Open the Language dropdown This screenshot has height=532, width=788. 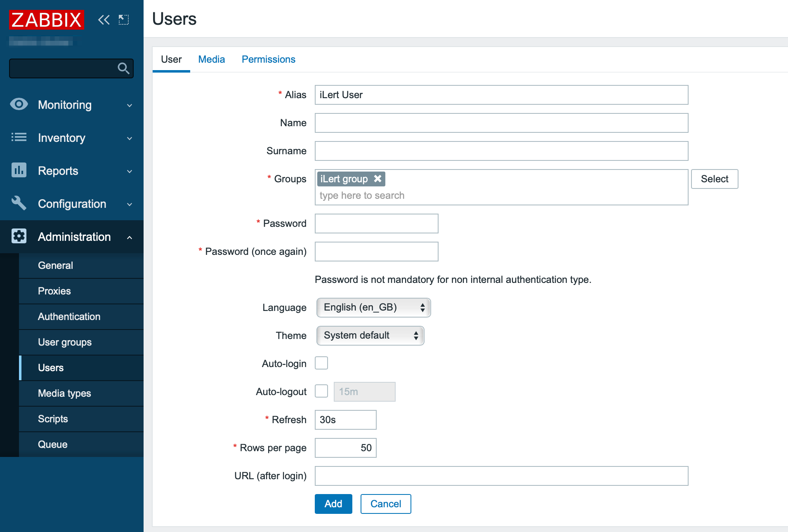(x=373, y=308)
